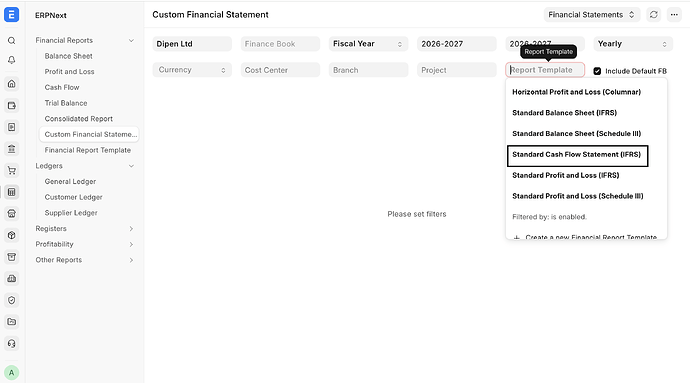Screen dimensions: 690x383
Task: Open the shopping cart icon
Action: tap(11, 170)
